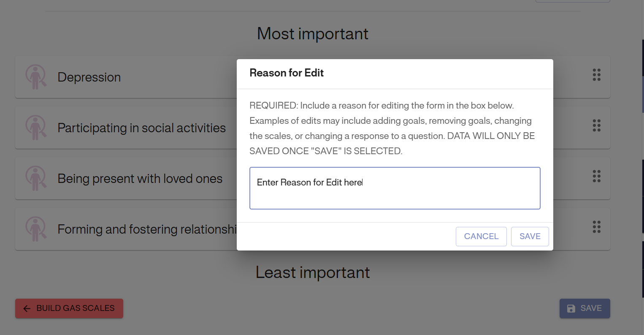
Task: Grab the drag handle on the Depression row
Action: [596, 75]
